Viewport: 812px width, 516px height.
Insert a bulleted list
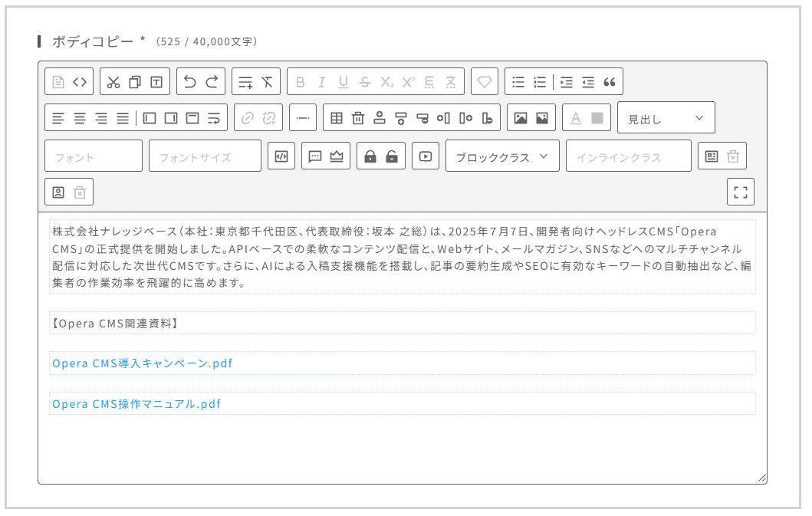point(518,82)
